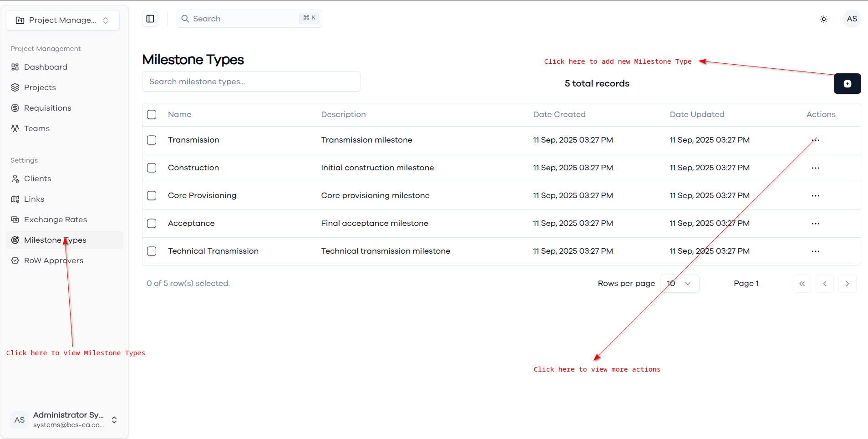Check the Construction row checkbox

point(152,168)
